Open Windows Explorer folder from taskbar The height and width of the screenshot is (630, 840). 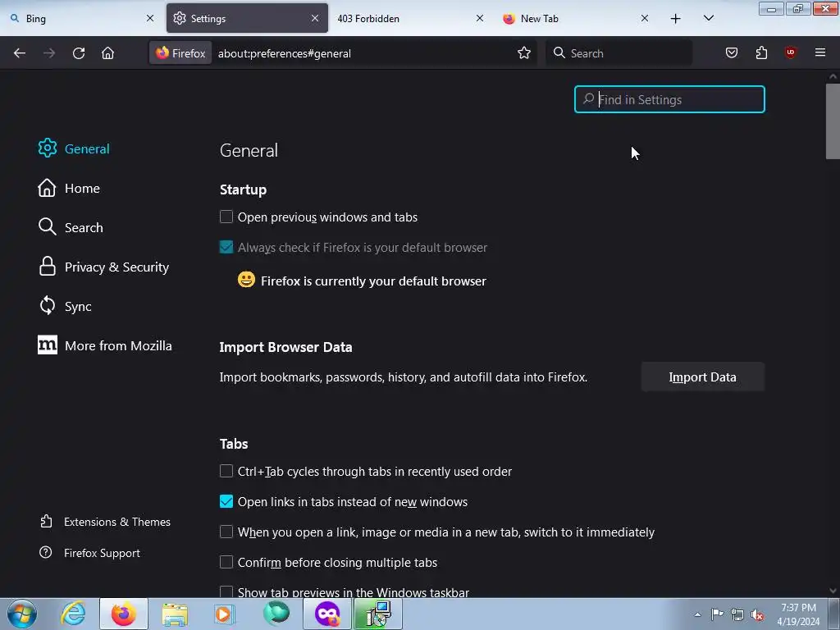(x=175, y=614)
